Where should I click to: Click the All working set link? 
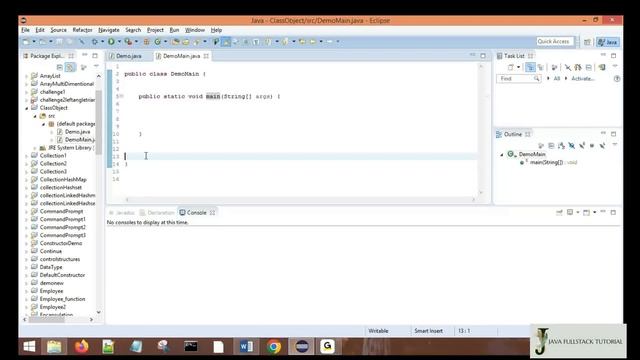click(x=557, y=78)
